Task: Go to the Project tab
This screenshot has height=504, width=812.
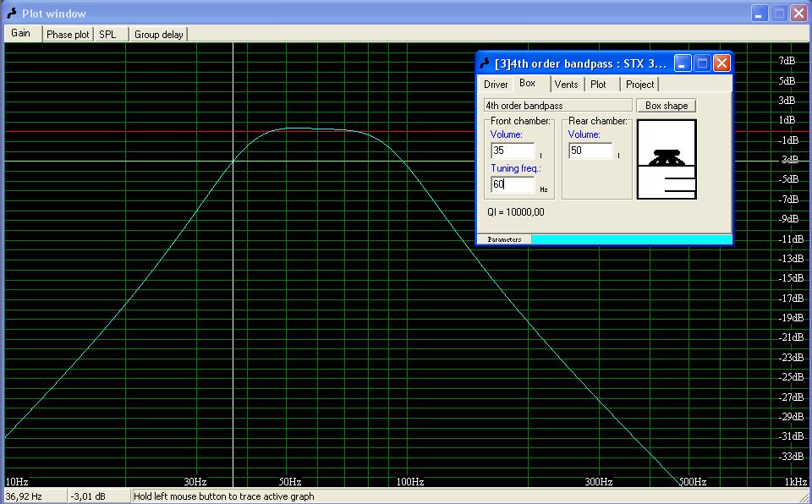Action: (639, 85)
